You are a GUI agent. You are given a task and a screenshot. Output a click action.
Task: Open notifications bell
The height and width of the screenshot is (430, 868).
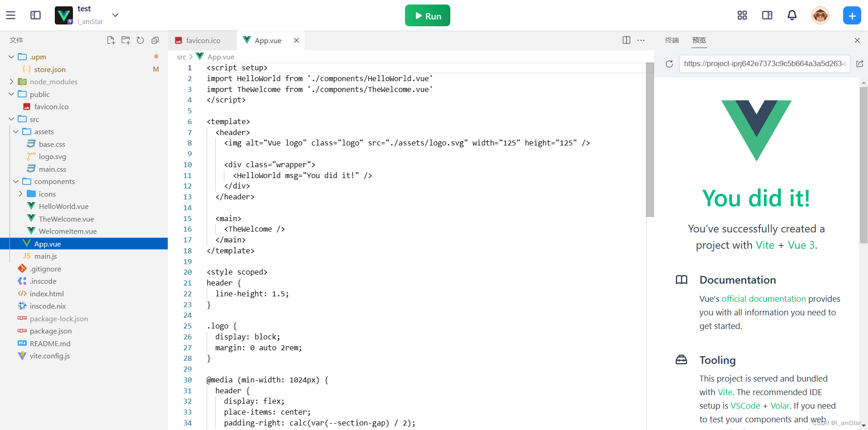point(792,15)
